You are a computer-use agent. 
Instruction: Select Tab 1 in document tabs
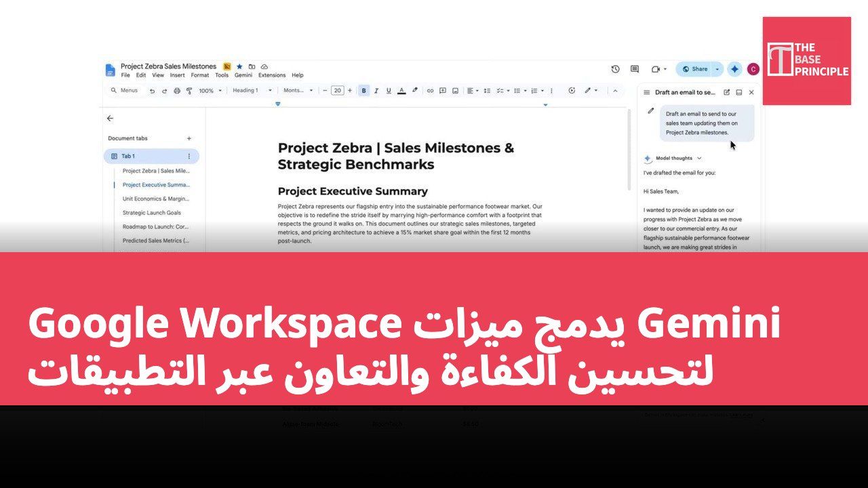click(x=151, y=157)
